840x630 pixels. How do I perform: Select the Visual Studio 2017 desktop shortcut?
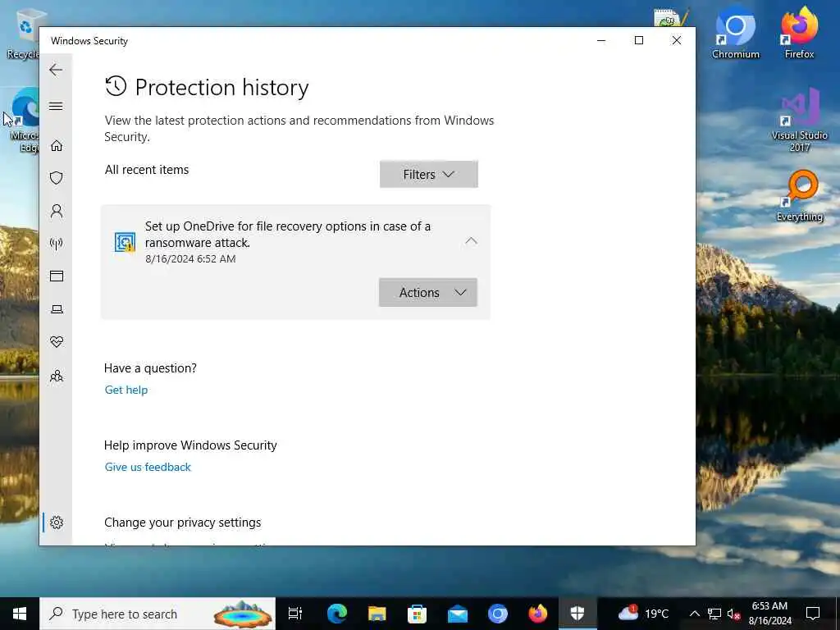coord(799,121)
